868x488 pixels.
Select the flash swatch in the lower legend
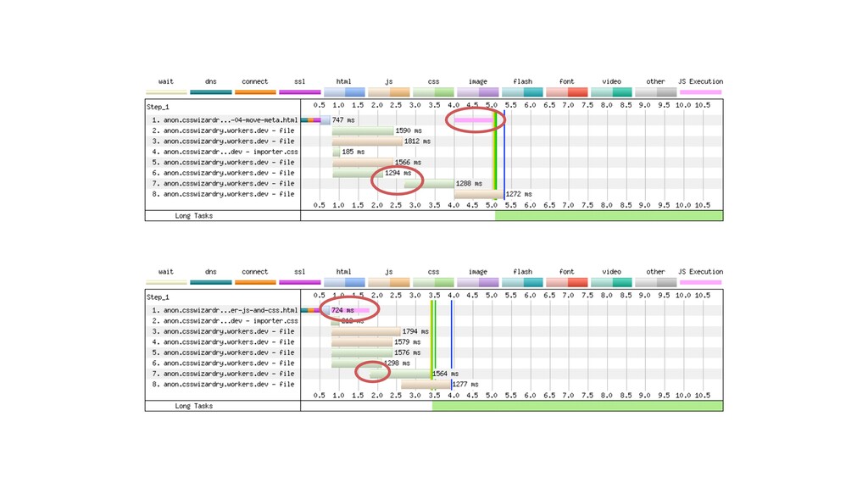tap(522, 282)
